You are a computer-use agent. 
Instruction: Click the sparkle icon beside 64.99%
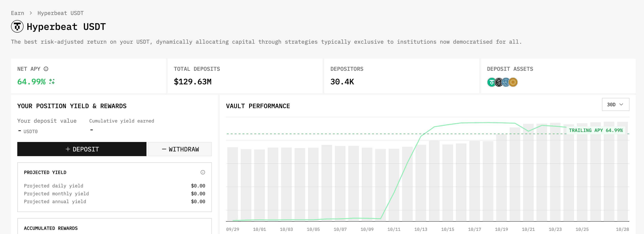tap(52, 82)
